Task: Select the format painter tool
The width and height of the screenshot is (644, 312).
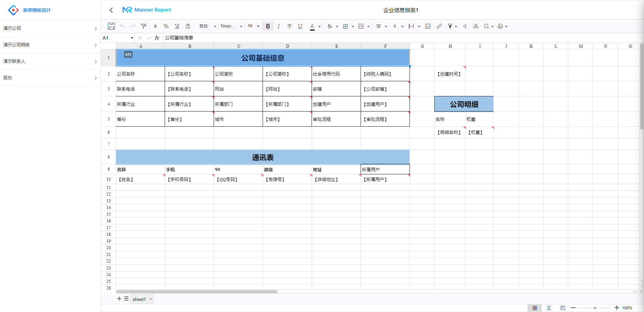Action: click(x=144, y=26)
